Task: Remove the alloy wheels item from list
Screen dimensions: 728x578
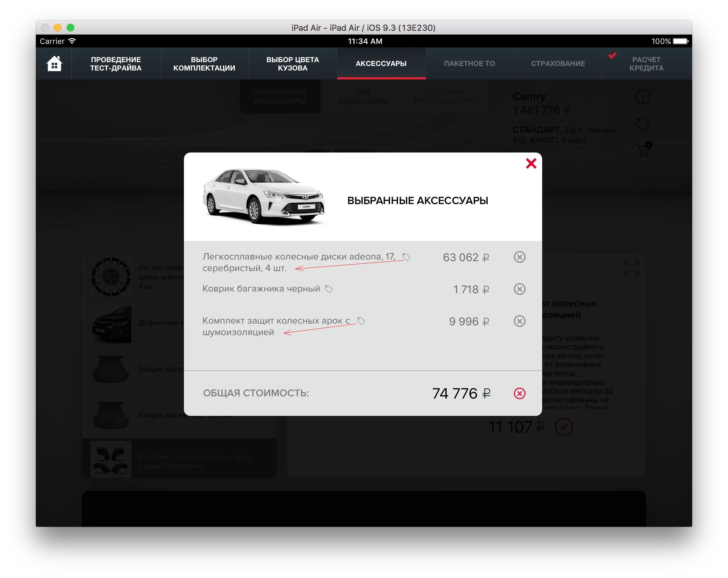Action: 519,257
